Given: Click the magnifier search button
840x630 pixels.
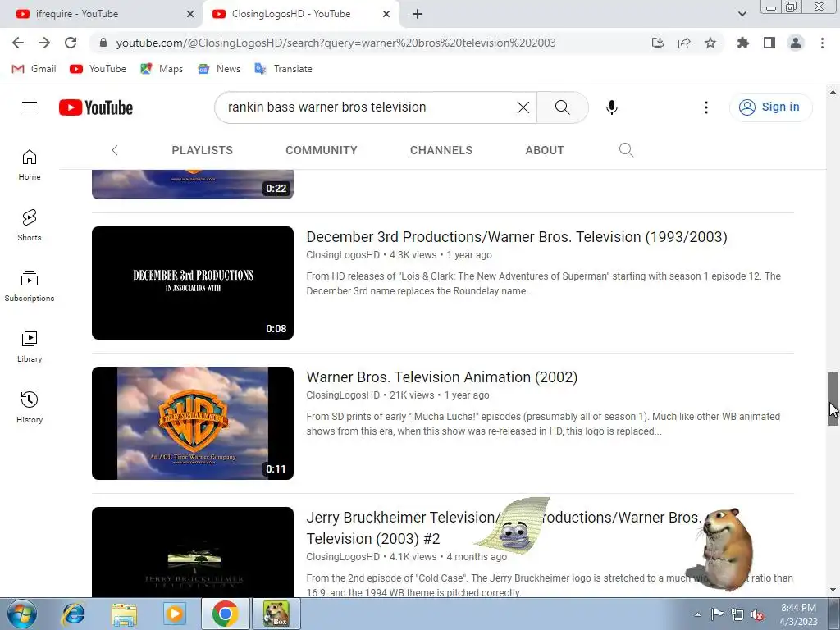Looking at the screenshot, I should click(x=563, y=107).
